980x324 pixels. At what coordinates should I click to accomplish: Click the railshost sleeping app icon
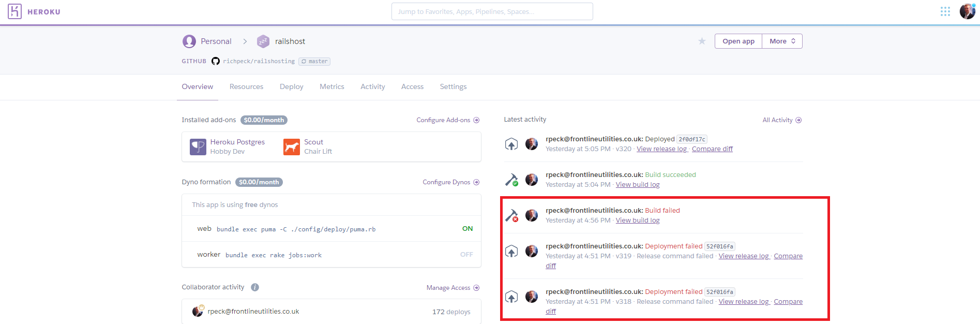click(x=263, y=41)
